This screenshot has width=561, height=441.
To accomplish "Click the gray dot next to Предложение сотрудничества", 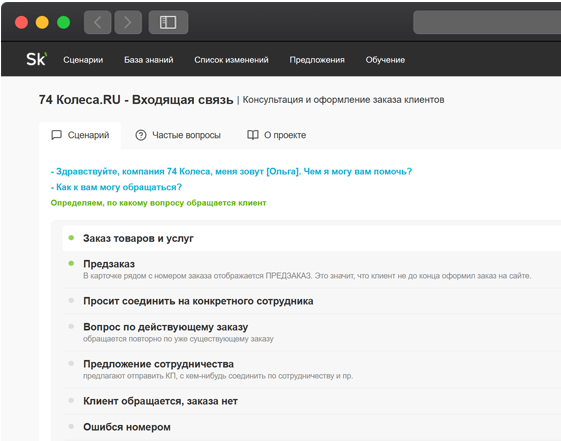I will (71, 363).
